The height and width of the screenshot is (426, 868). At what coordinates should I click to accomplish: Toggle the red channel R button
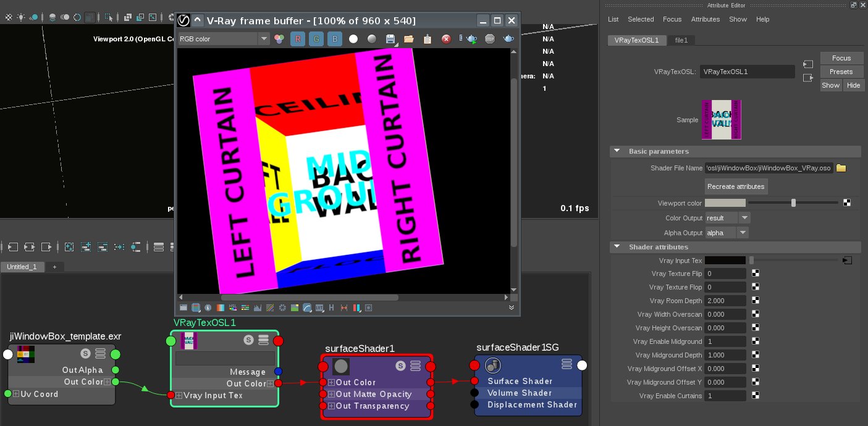[298, 39]
